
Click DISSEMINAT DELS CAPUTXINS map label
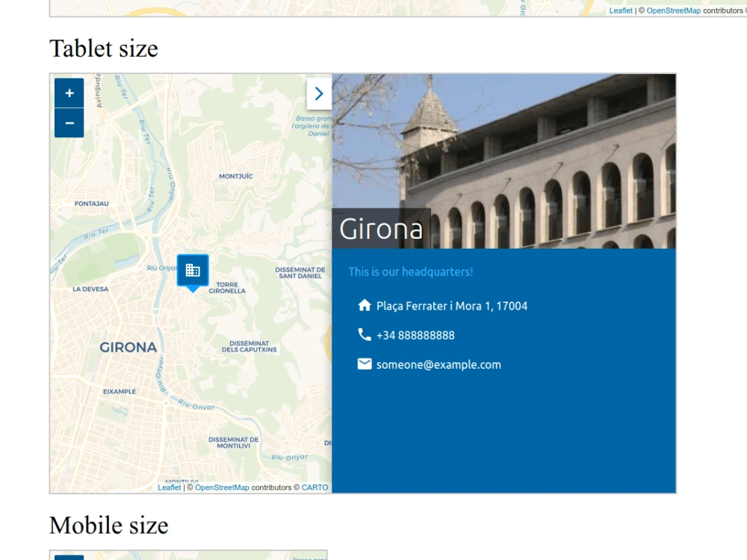pyautogui.click(x=249, y=346)
